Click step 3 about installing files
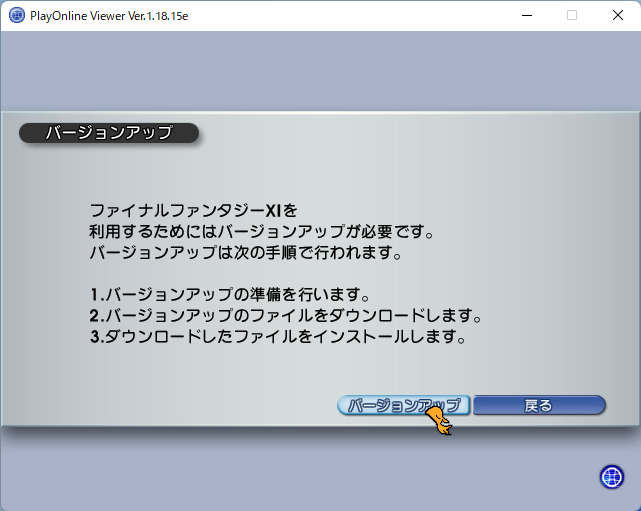Viewport: 641px width, 511px height. click(x=278, y=337)
